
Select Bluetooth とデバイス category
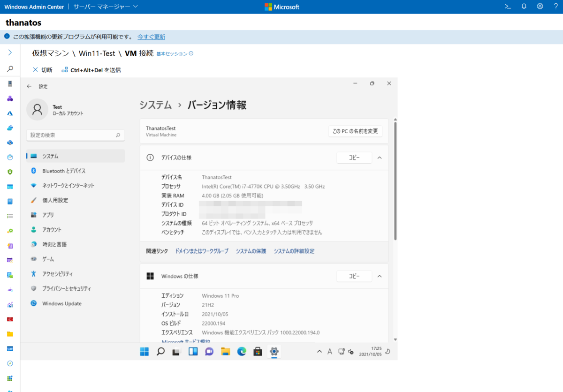76,171
